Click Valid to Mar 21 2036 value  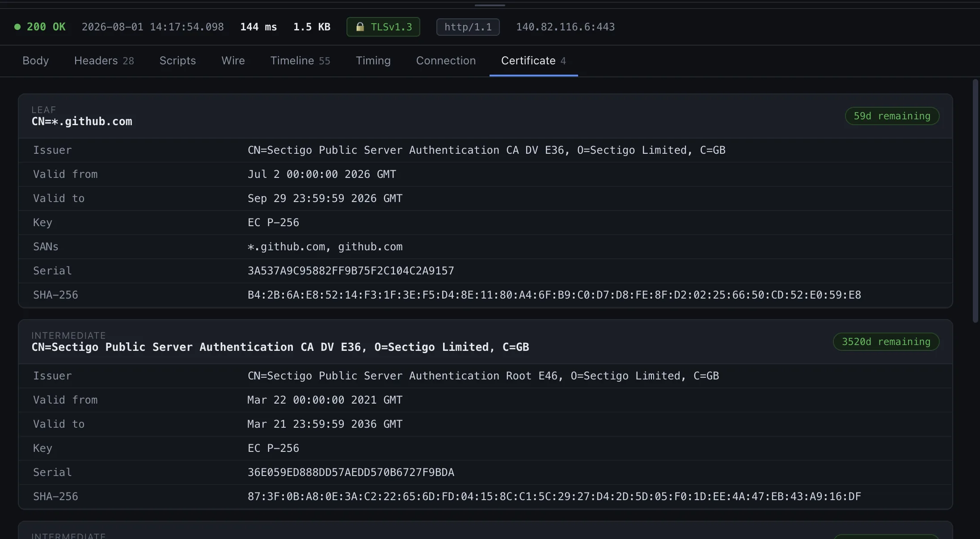point(325,424)
